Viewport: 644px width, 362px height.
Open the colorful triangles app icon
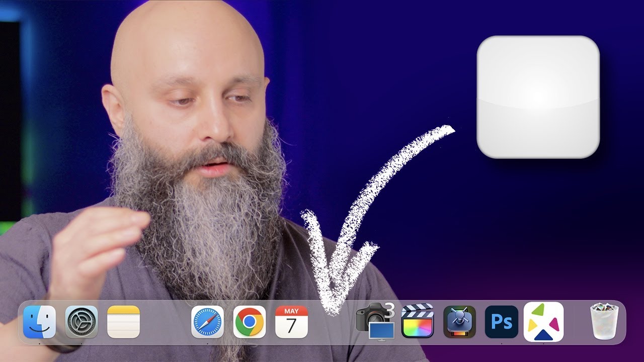pyautogui.click(x=543, y=322)
